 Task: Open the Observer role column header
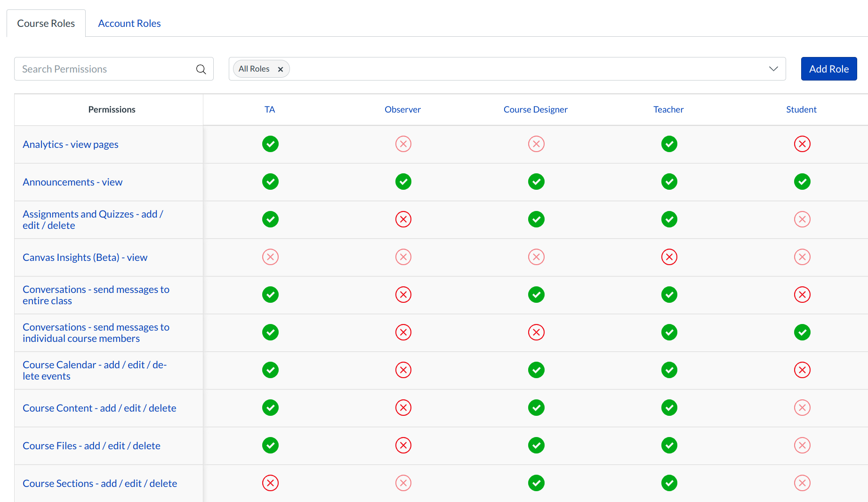[402, 110]
